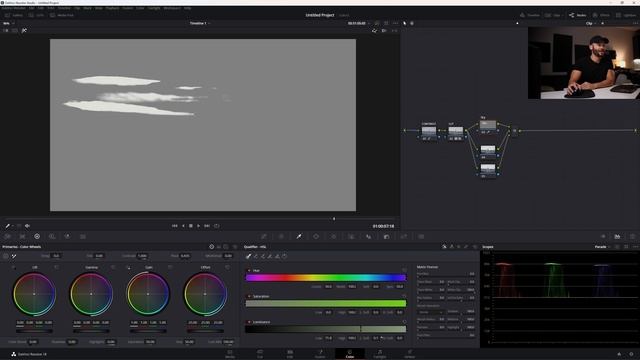This screenshot has width=640, height=360.
Task: Open the Lightbox view
Action: pos(626,15)
